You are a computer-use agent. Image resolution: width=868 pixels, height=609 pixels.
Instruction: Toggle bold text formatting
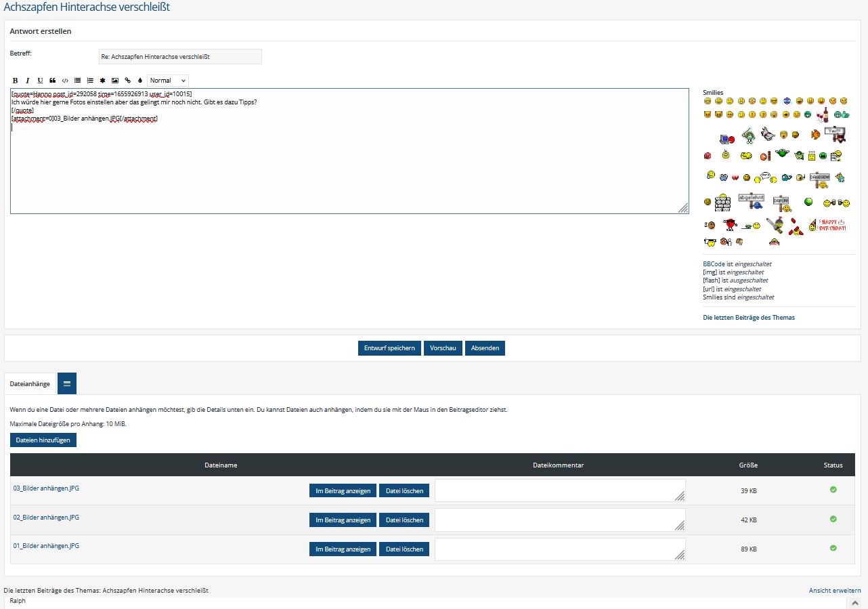click(x=16, y=81)
